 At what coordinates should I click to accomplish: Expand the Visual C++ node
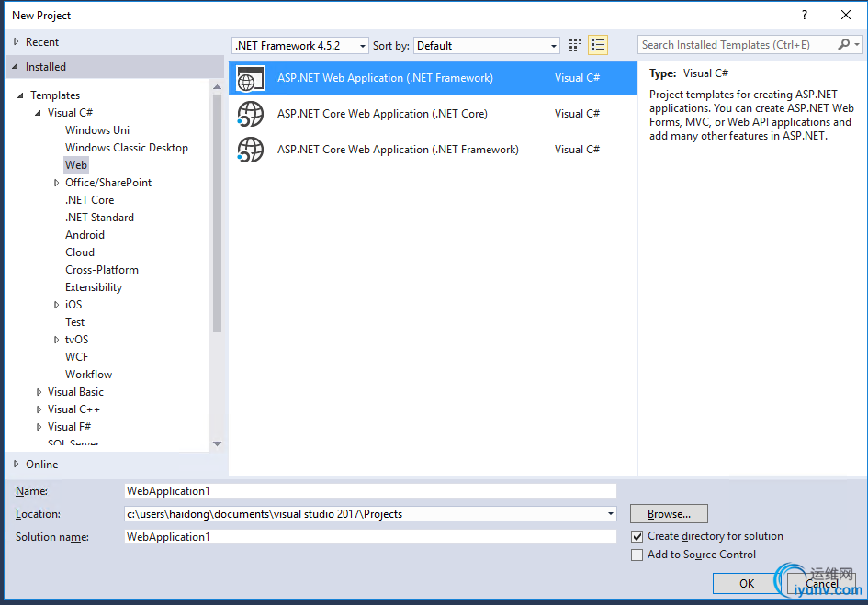tap(39, 409)
